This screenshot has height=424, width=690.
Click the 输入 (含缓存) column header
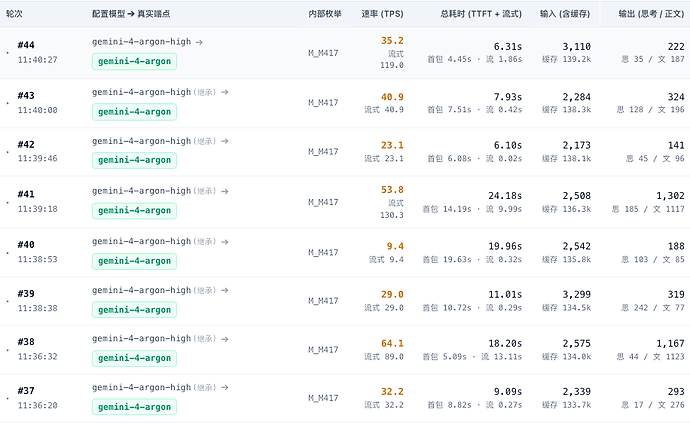tap(565, 14)
